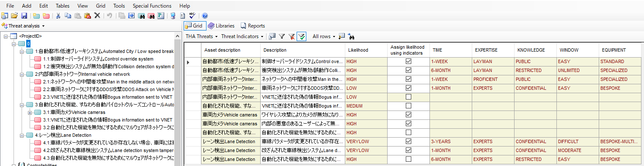The width and height of the screenshot is (644, 166).
Task: Collapse the ProjectID root node
Action: (x=6, y=36)
